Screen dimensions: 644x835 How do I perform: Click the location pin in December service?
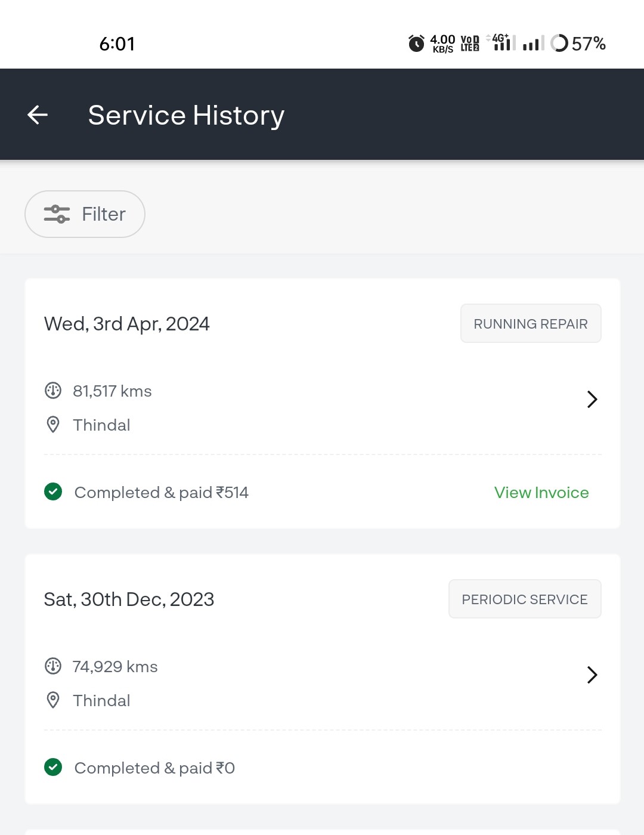(53, 700)
